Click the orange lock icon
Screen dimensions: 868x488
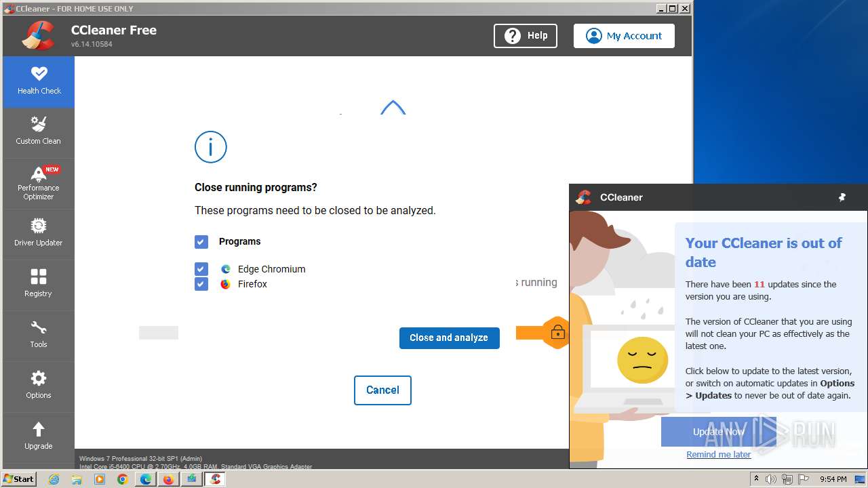(557, 332)
